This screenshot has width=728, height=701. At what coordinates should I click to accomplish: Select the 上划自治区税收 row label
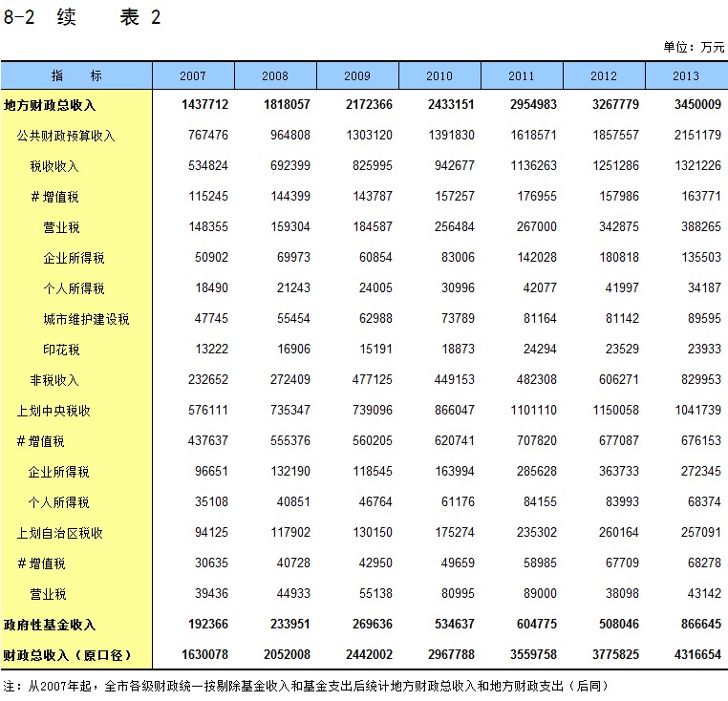[59, 533]
